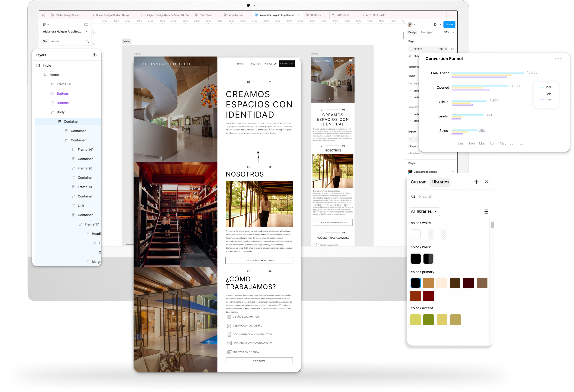Viewport: 574px width, 392px height.
Task: Click the search magnifier beside Assets
Action: 87,41
